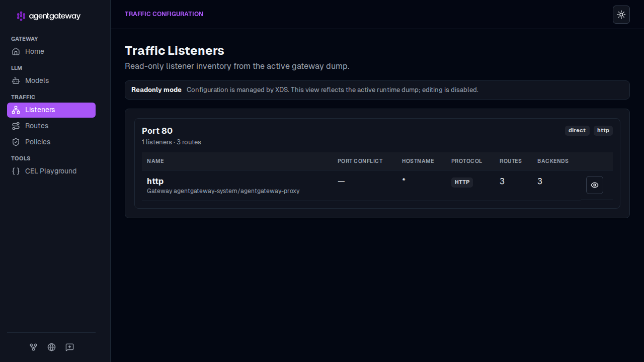Click the Port 80 group header
The height and width of the screenshot is (362, 644).
(x=157, y=131)
